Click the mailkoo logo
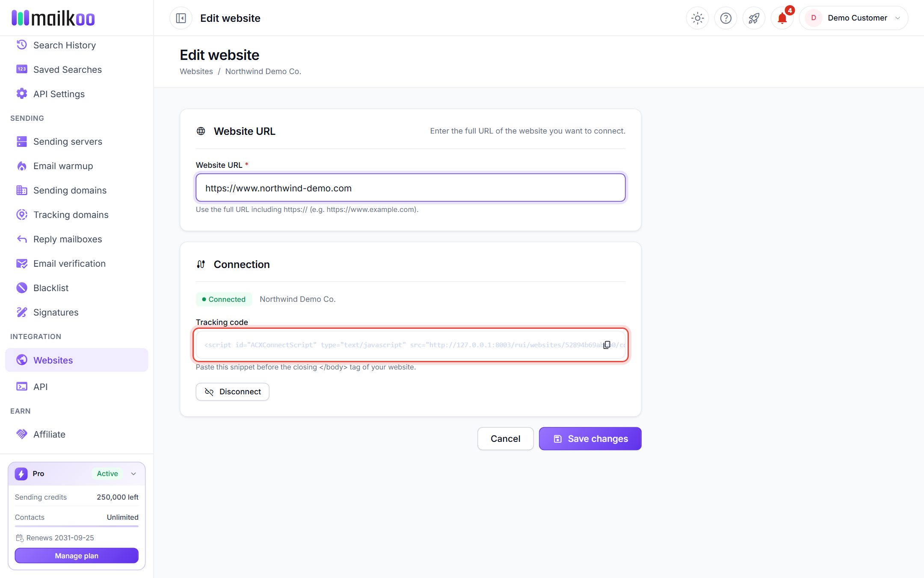 click(53, 18)
